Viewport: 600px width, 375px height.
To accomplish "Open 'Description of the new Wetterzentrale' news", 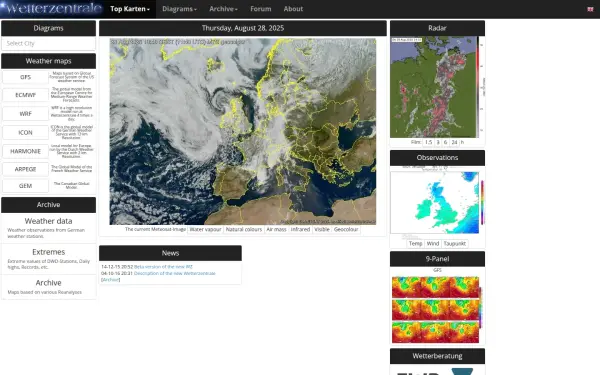I will [x=174, y=273].
